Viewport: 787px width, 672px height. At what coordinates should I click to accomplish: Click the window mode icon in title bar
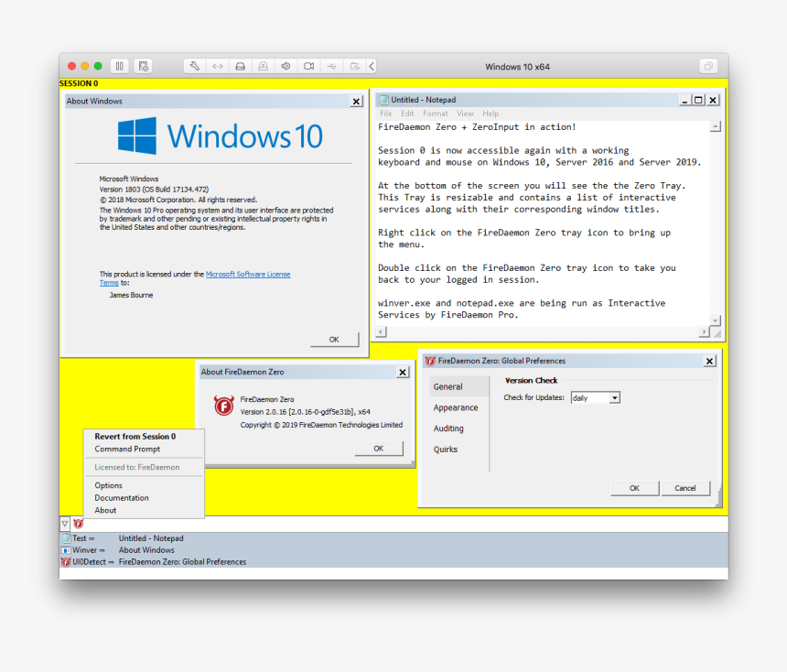click(708, 66)
